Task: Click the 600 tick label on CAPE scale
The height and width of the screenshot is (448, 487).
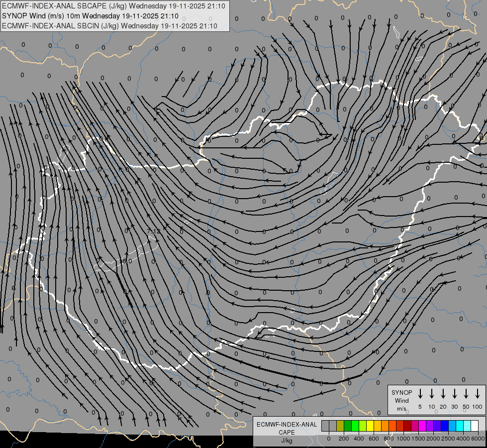Action: (374, 439)
